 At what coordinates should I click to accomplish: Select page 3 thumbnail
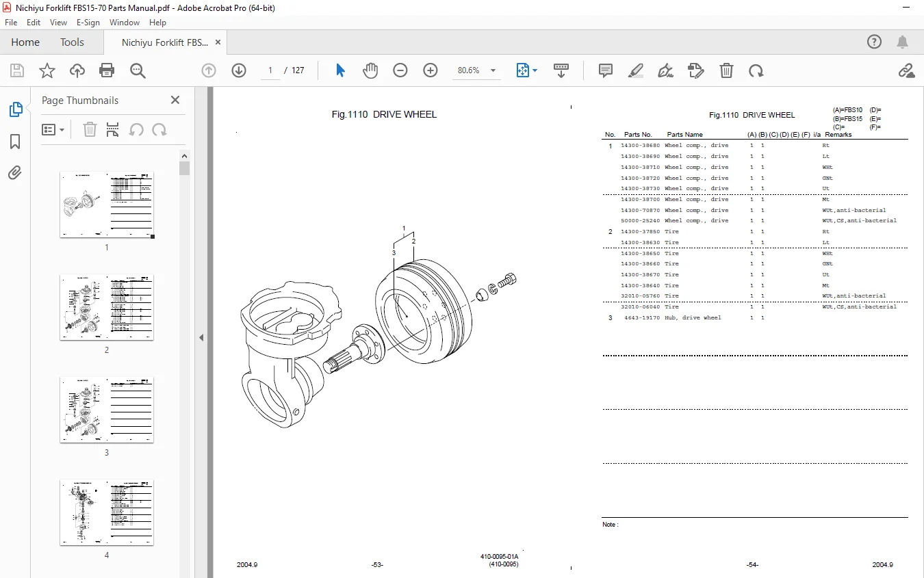tap(107, 410)
